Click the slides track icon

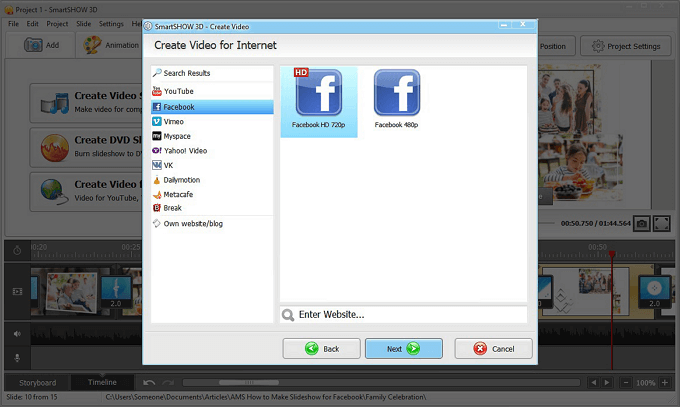click(x=17, y=291)
